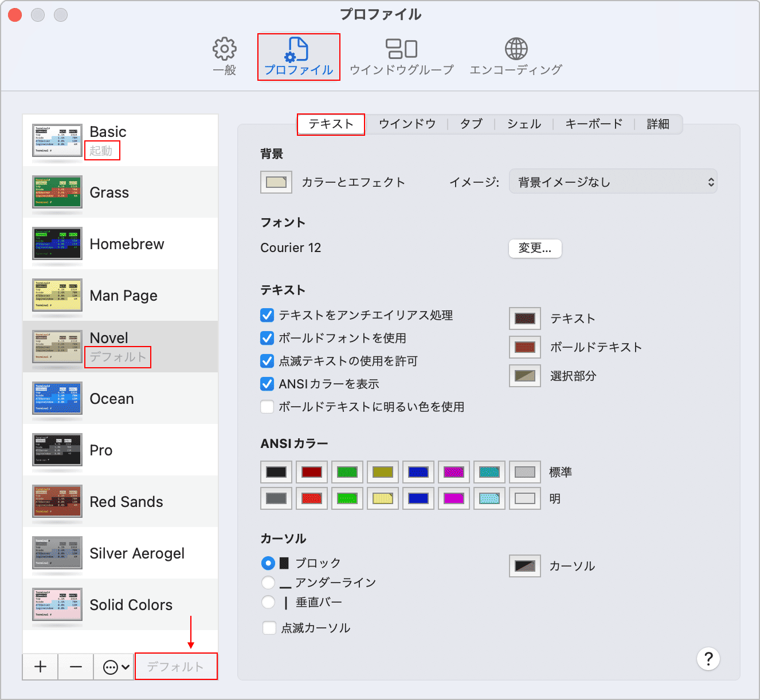This screenshot has height=700, width=760.
Task: Open the テキスト color well
Action: [525, 318]
